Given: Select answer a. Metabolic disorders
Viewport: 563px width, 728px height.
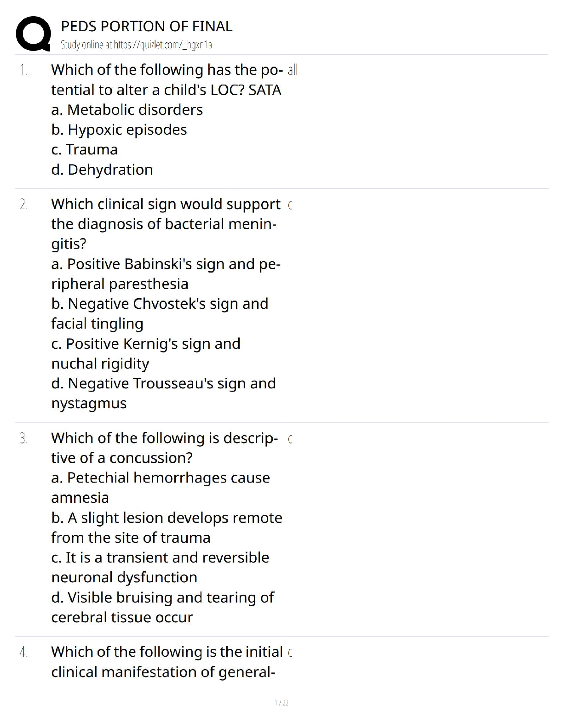Looking at the screenshot, I should [127, 110].
